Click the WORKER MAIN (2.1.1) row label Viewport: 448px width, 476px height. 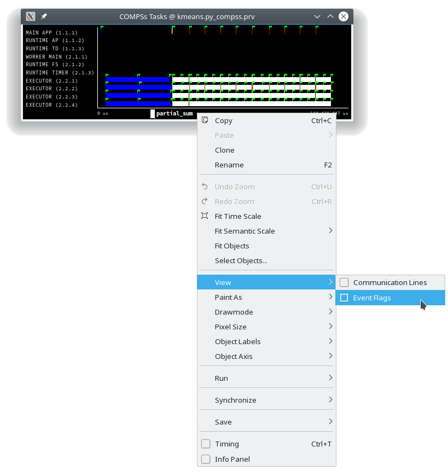click(x=56, y=57)
